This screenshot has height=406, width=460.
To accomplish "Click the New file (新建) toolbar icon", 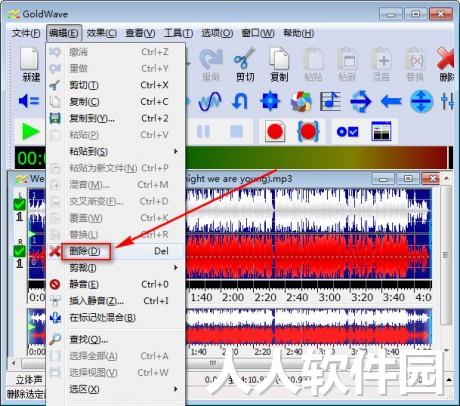I will tap(30, 65).
